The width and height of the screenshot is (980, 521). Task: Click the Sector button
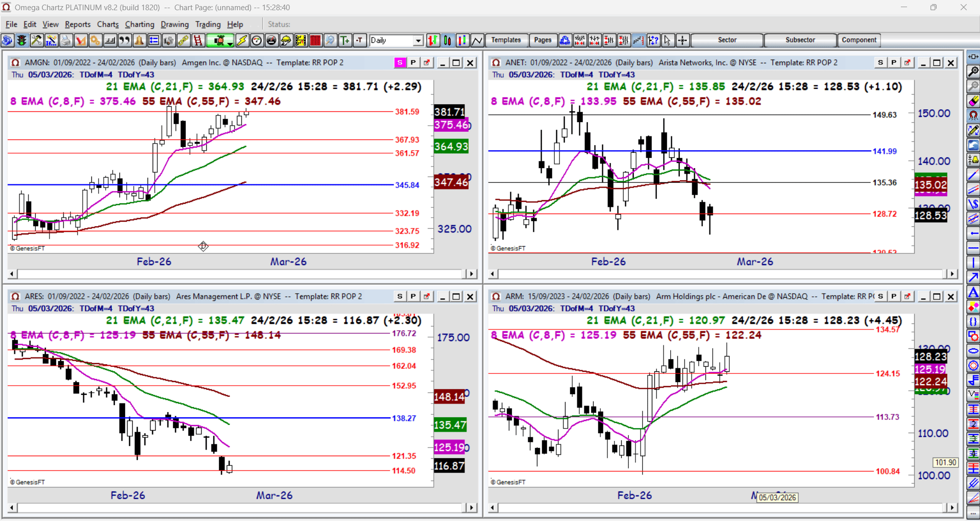point(727,40)
